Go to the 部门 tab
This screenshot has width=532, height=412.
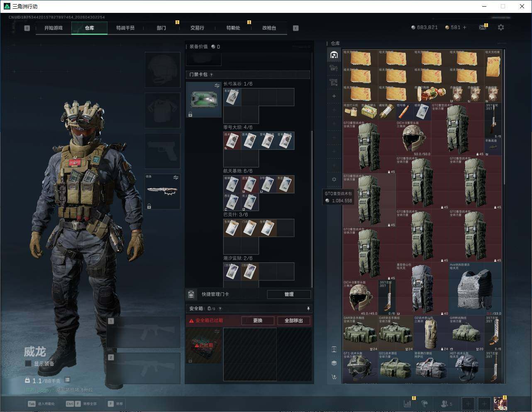coord(161,28)
